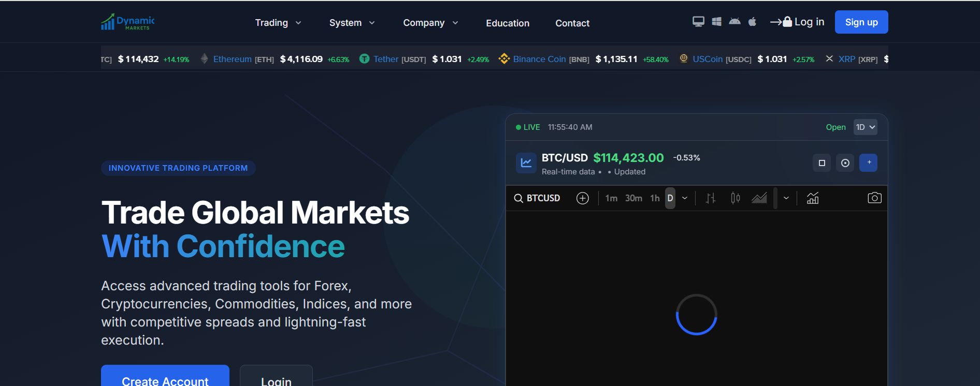
Task: Click the desktop web platform monitor icon
Action: (698, 22)
